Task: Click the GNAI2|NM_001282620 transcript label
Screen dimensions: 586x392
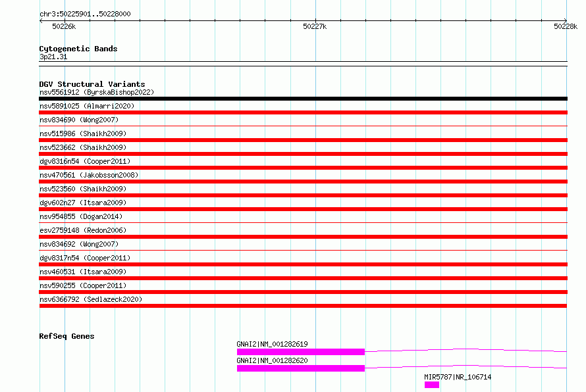Action: [x=272, y=360]
